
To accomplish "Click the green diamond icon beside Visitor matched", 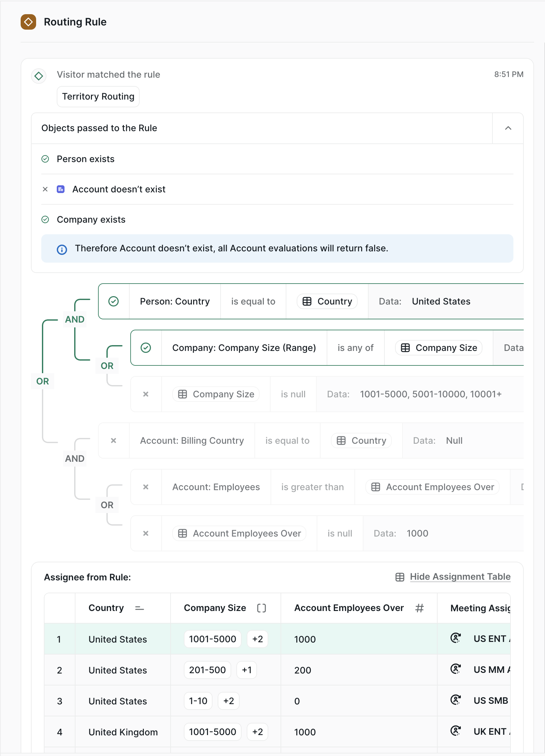I will [x=39, y=76].
